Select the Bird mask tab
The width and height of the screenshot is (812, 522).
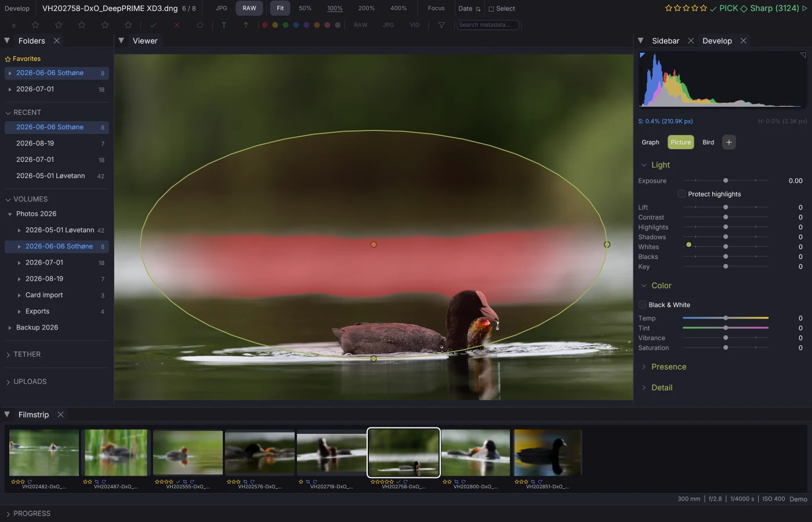708,142
